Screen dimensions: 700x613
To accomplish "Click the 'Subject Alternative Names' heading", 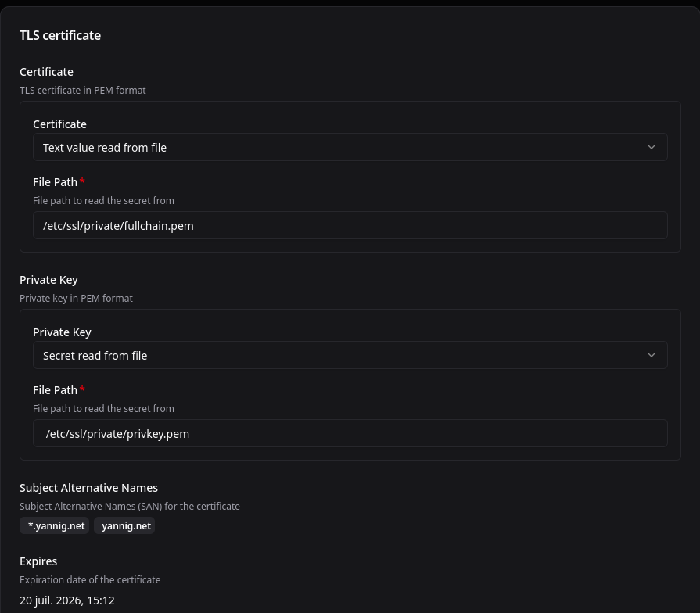I will click(88, 488).
